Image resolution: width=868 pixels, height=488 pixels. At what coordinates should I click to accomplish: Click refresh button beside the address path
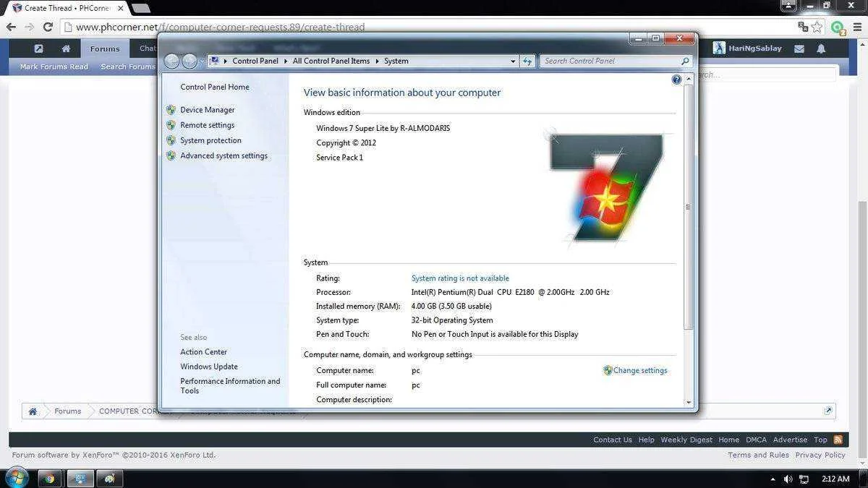pyautogui.click(x=527, y=61)
